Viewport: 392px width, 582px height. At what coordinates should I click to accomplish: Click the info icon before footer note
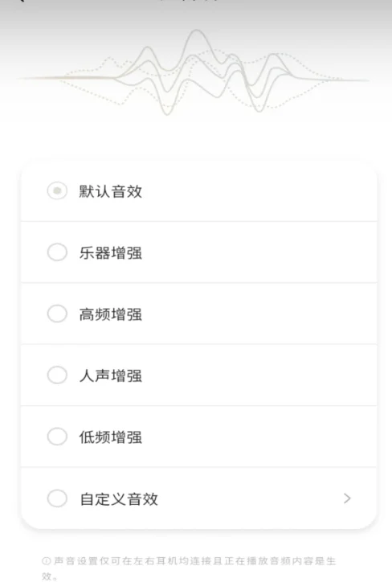pos(46,561)
